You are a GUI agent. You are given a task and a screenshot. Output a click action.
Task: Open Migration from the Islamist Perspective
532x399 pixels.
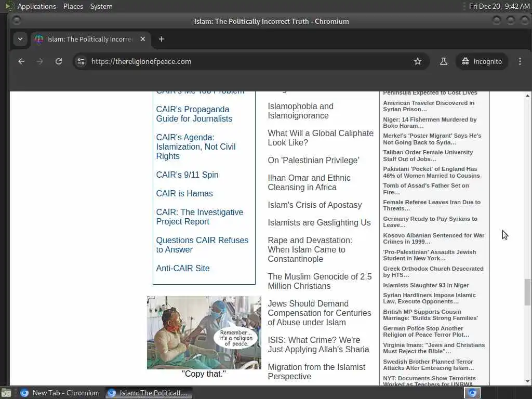pos(316,371)
